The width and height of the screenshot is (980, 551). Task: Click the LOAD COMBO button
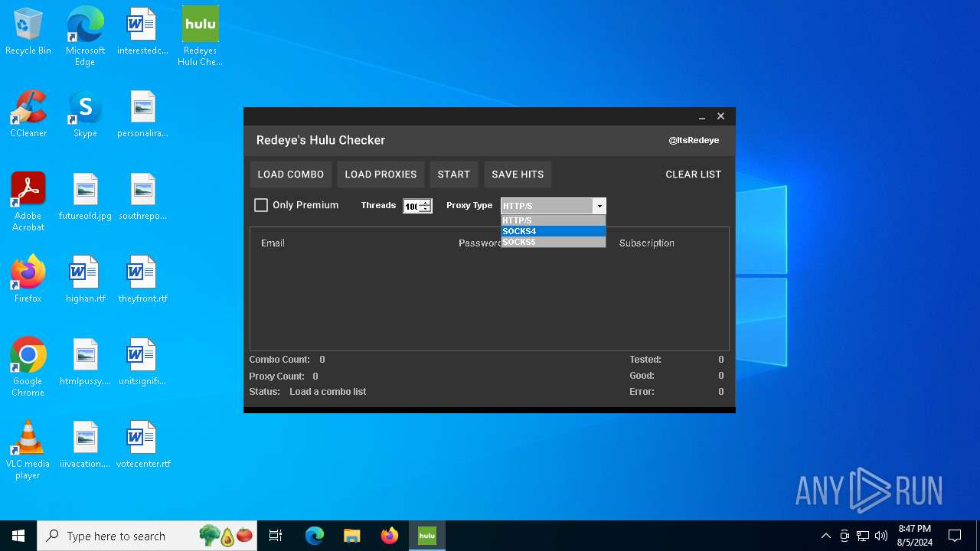coord(291,174)
